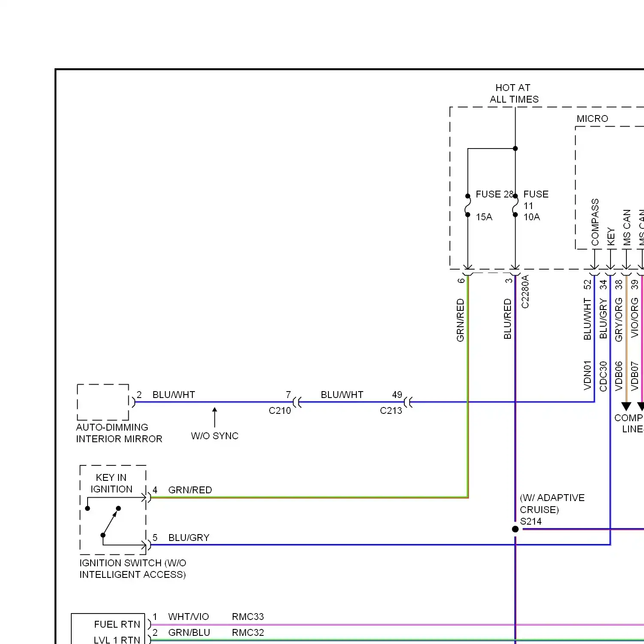Viewport: 644px width, 644px height.
Task: Select the IGNITION SWITCH W/O INTELLIGENT ACCESS caption
Action: 133,569
